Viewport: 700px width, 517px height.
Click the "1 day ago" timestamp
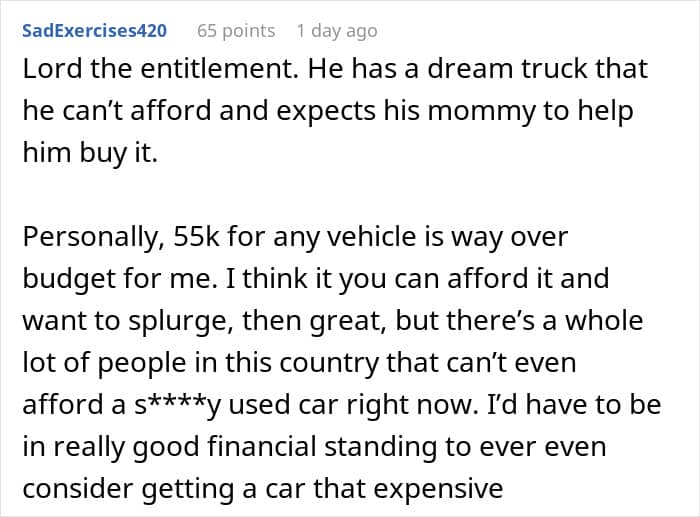pyautogui.click(x=337, y=31)
